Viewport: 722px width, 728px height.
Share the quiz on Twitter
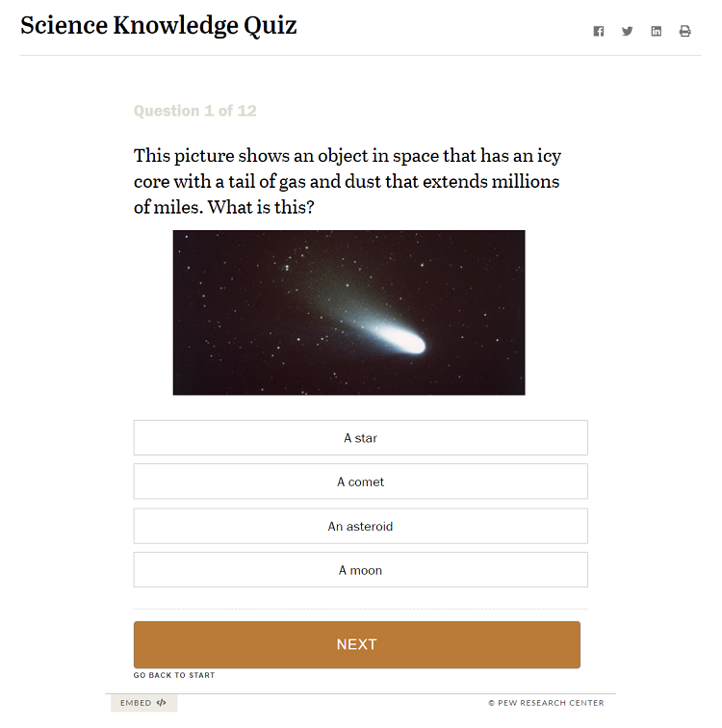[x=628, y=31]
